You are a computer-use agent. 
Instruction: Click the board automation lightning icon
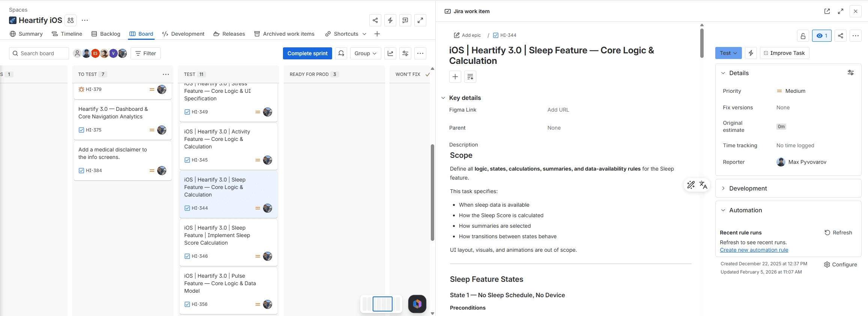390,20
